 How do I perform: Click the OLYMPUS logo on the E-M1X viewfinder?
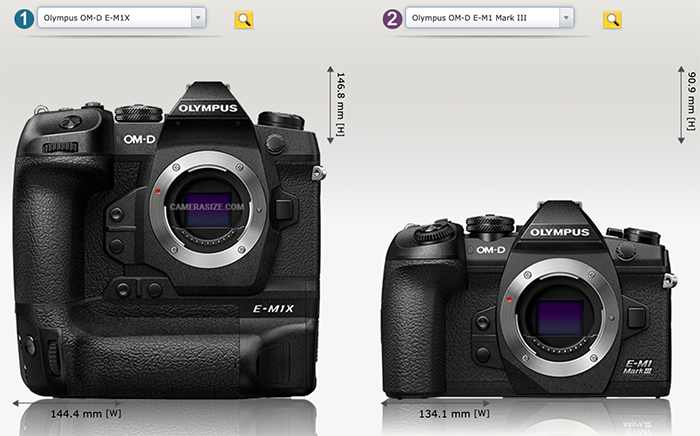(208, 108)
